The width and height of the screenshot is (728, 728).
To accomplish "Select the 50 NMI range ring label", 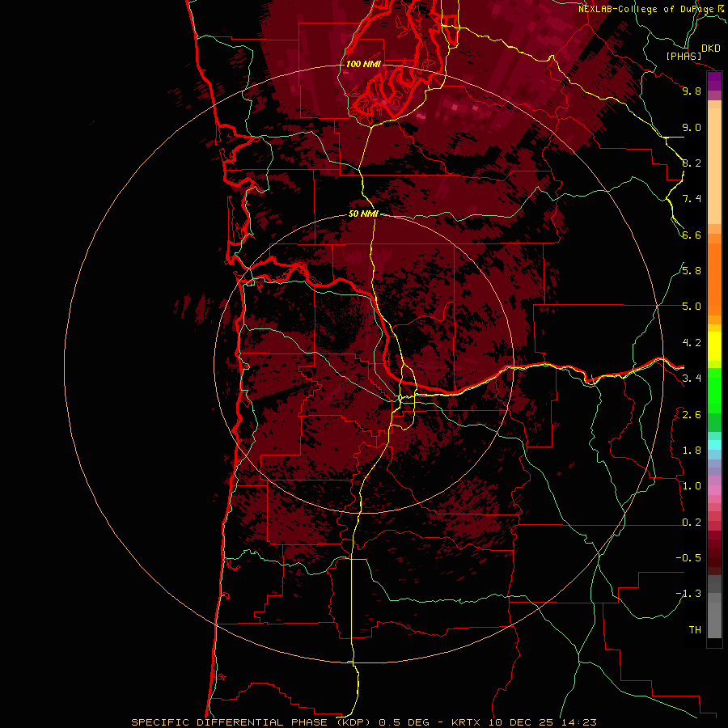I will (x=363, y=214).
